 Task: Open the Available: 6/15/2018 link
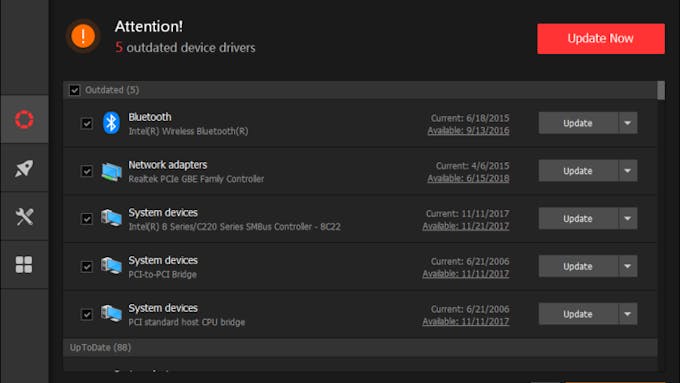(x=468, y=178)
